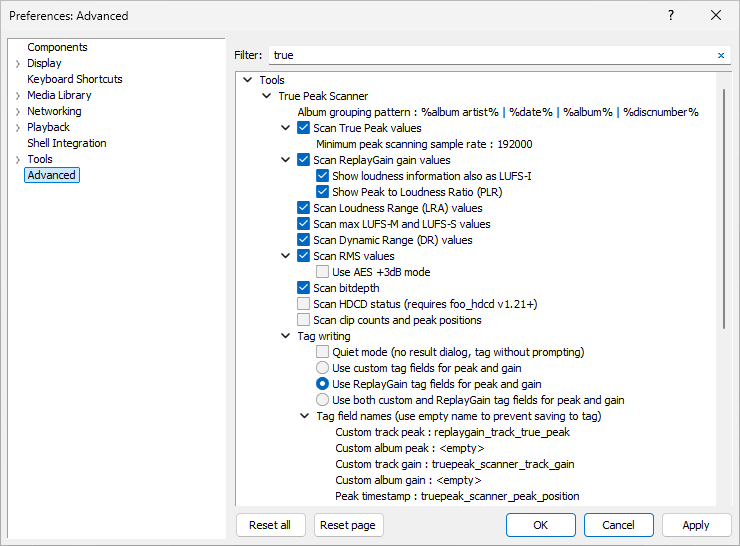Click the Reset all button

point(270,525)
